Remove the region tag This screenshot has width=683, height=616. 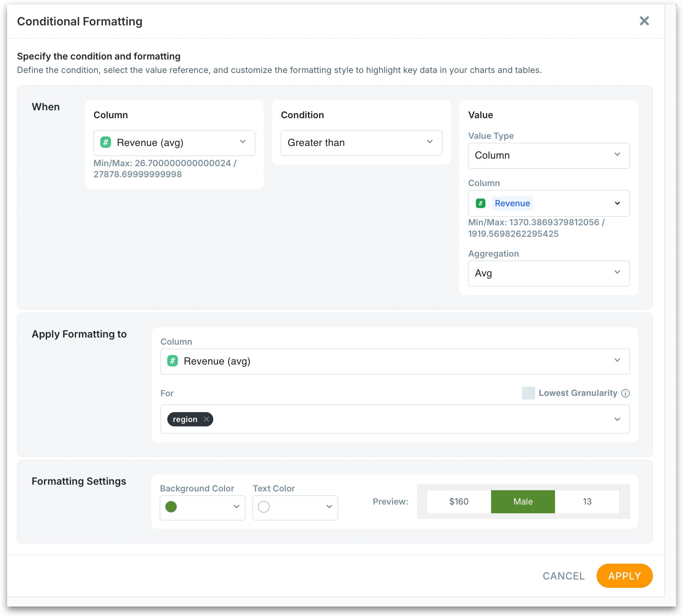[x=207, y=419]
